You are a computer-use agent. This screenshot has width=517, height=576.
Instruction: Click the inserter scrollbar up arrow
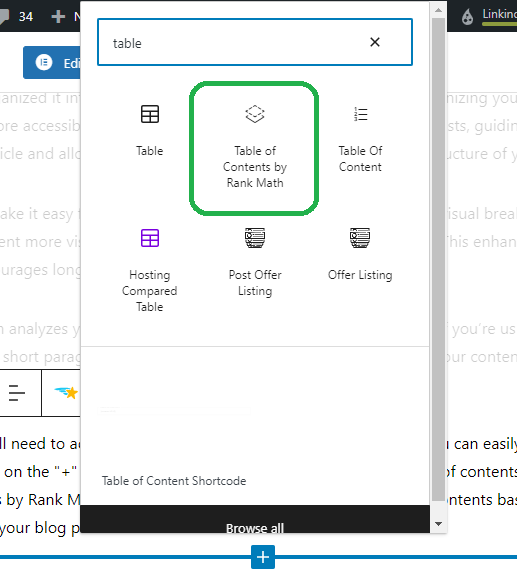tap(438, 10)
